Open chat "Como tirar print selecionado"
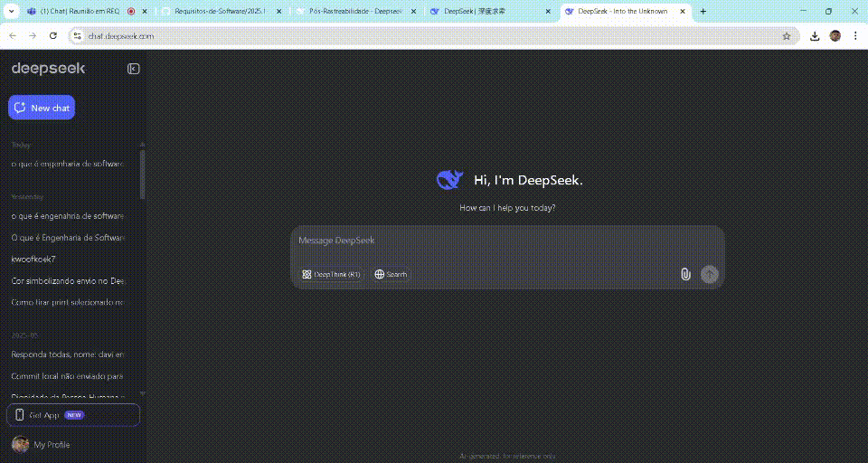 tap(68, 302)
